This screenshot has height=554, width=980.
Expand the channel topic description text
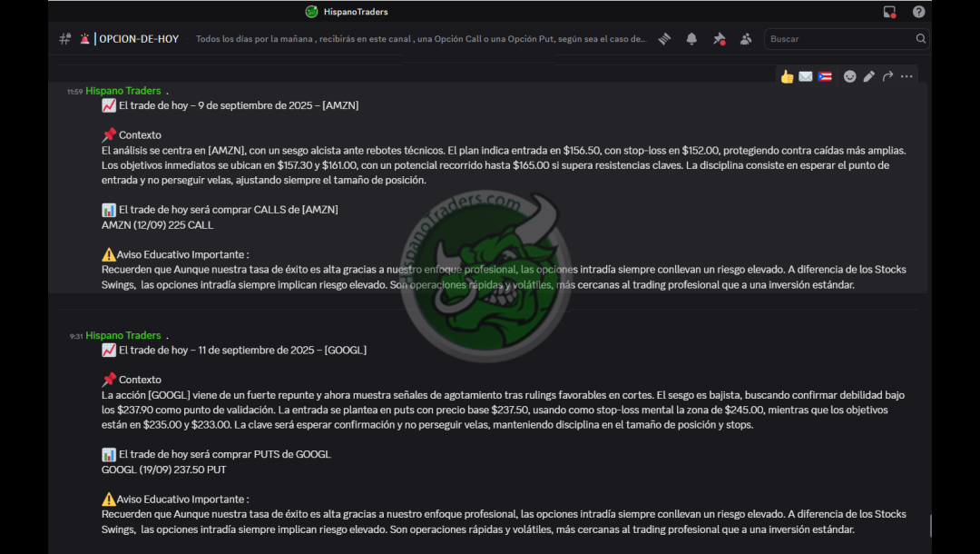(421, 39)
